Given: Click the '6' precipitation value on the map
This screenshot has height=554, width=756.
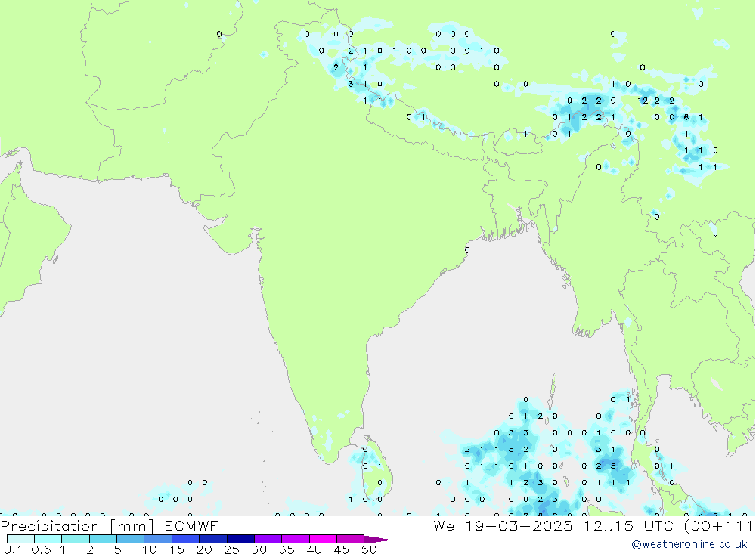Looking at the screenshot, I should pos(686,117).
